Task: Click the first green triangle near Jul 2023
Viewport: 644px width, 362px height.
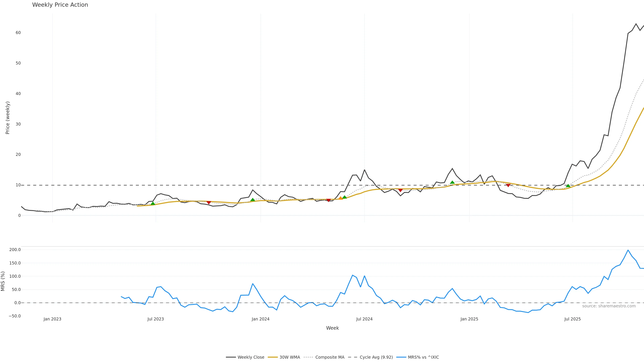Action: [x=153, y=204]
